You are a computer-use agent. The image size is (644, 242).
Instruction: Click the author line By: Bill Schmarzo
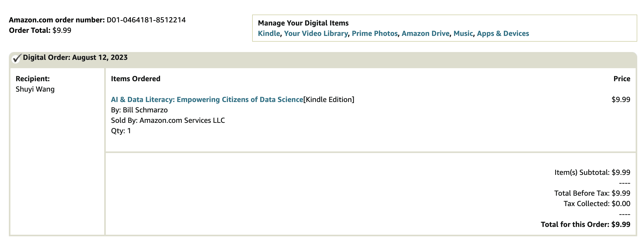pyautogui.click(x=139, y=110)
